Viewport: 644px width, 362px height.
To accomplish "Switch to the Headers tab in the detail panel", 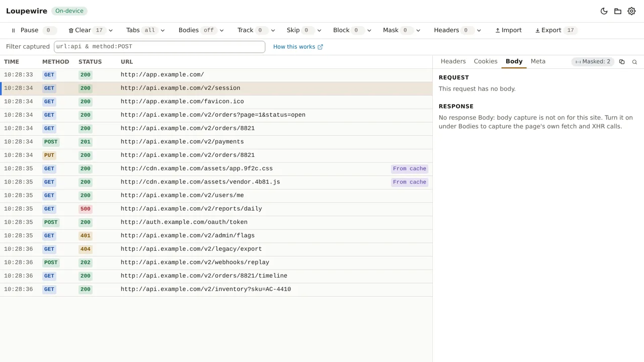I will 453,61.
